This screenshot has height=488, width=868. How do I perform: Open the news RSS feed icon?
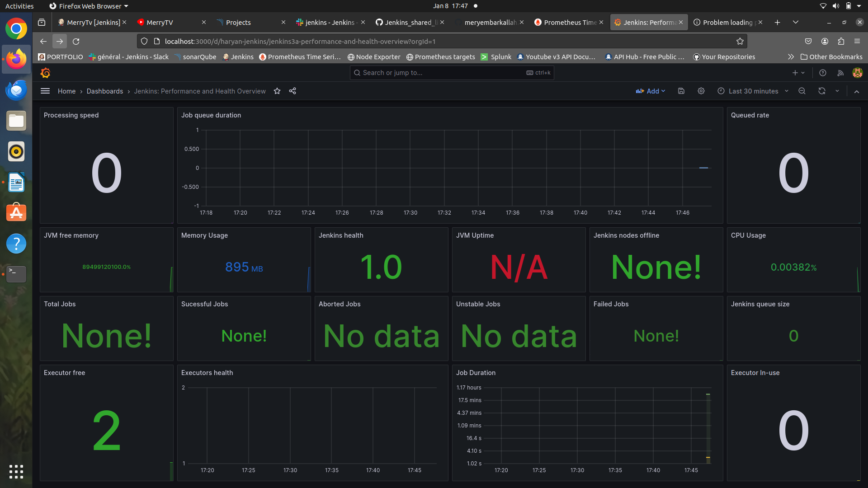(840, 73)
